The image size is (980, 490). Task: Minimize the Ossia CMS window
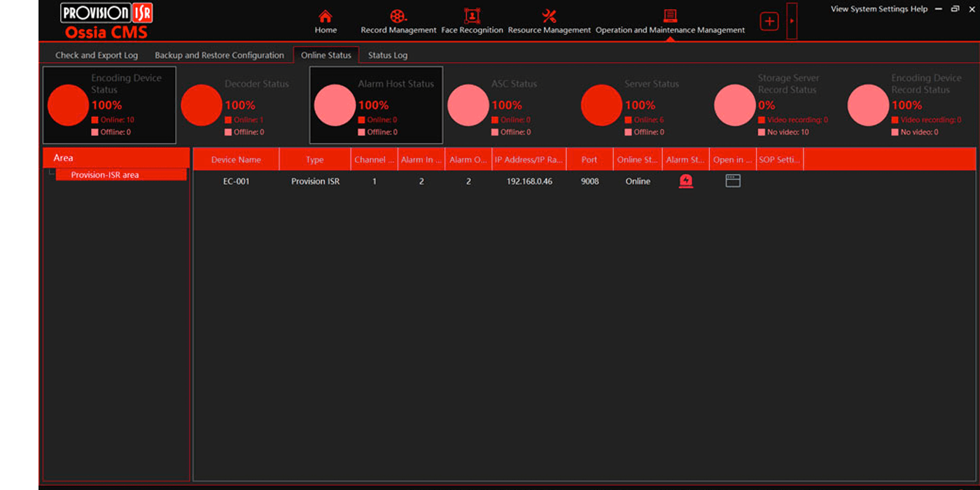coord(939,8)
